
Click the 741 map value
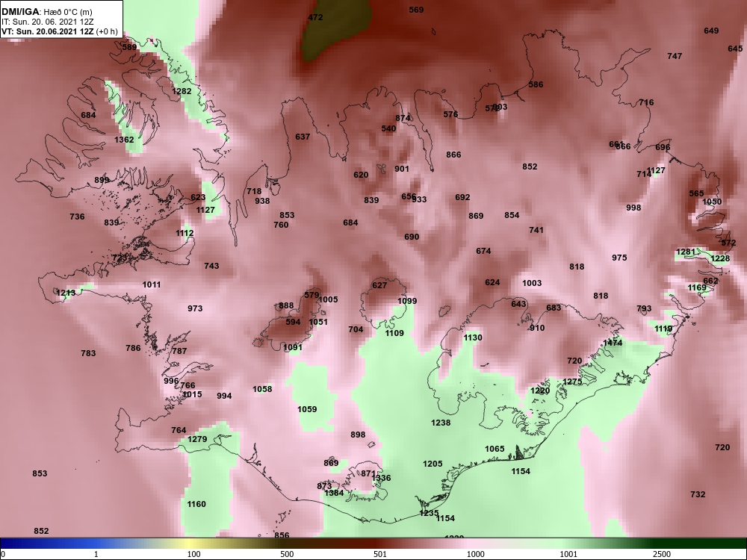pyautogui.click(x=536, y=230)
